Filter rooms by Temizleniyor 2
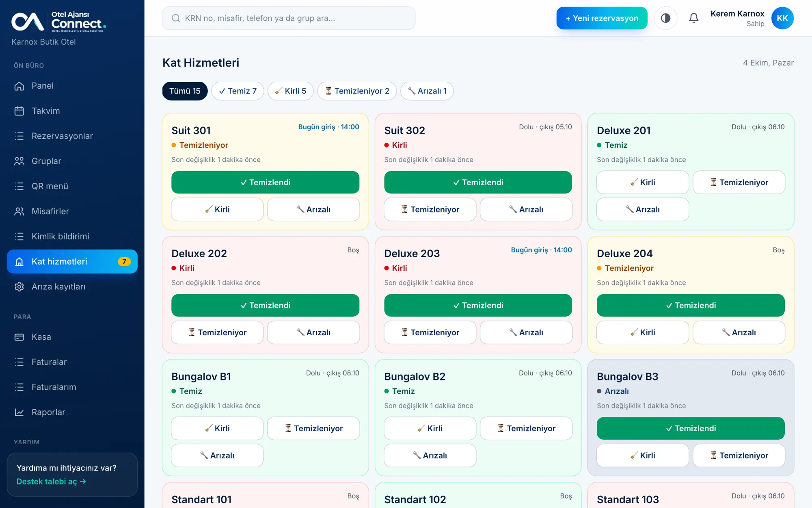Image resolution: width=812 pixels, height=508 pixels. (357, 91)
